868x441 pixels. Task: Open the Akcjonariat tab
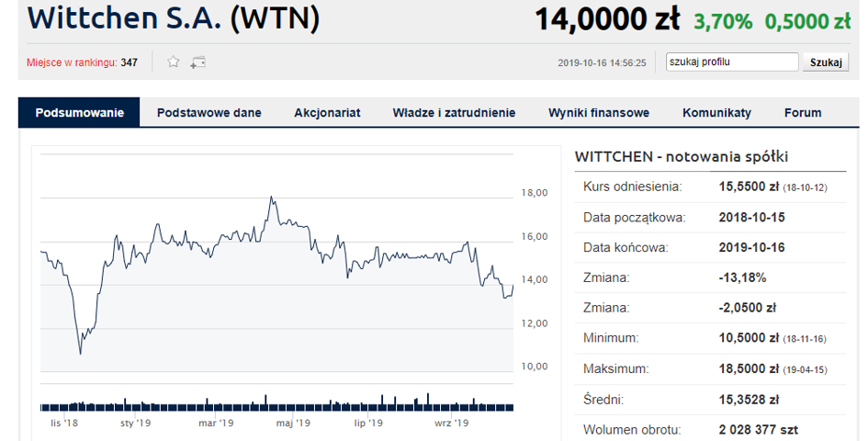click(x=327, y=112)
